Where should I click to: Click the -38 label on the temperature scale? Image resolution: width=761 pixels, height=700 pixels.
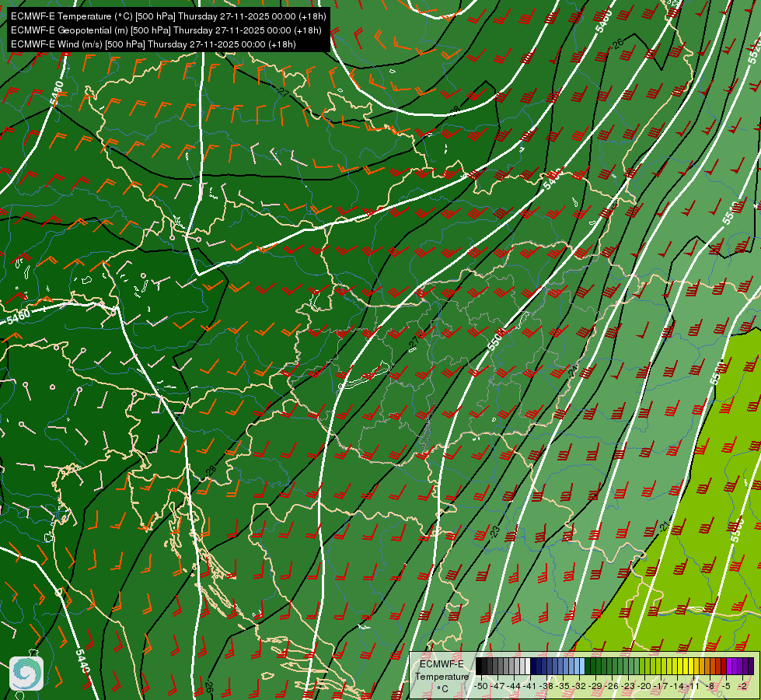click(x=546, y=687)
